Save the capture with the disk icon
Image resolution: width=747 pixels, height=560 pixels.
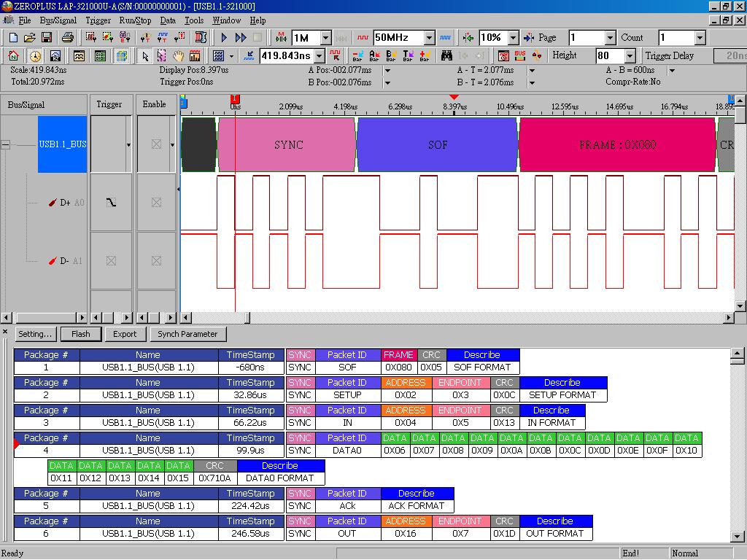[x=46, y=36]
